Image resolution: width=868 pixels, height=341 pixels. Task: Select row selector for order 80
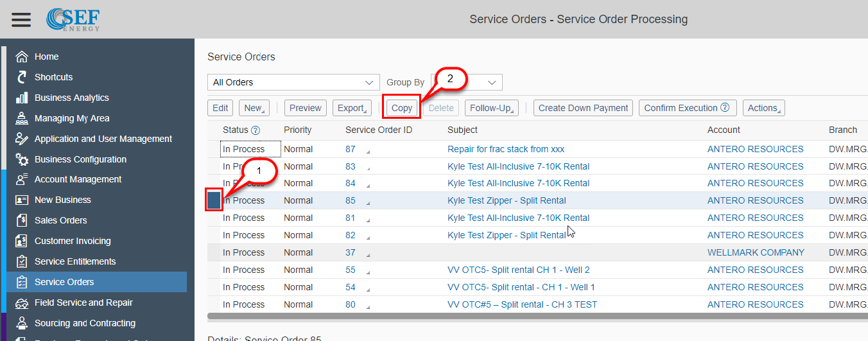(214, 304)
